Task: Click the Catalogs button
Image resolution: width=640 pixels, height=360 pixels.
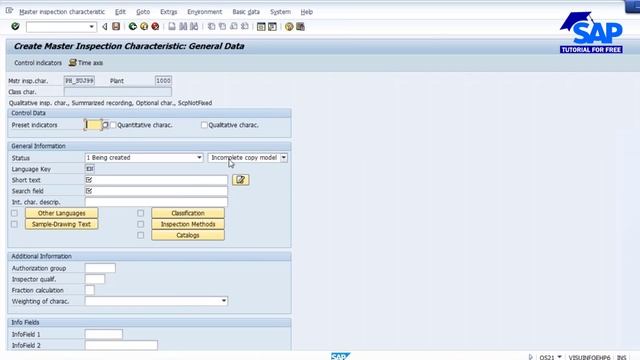Action: (188, 235)
